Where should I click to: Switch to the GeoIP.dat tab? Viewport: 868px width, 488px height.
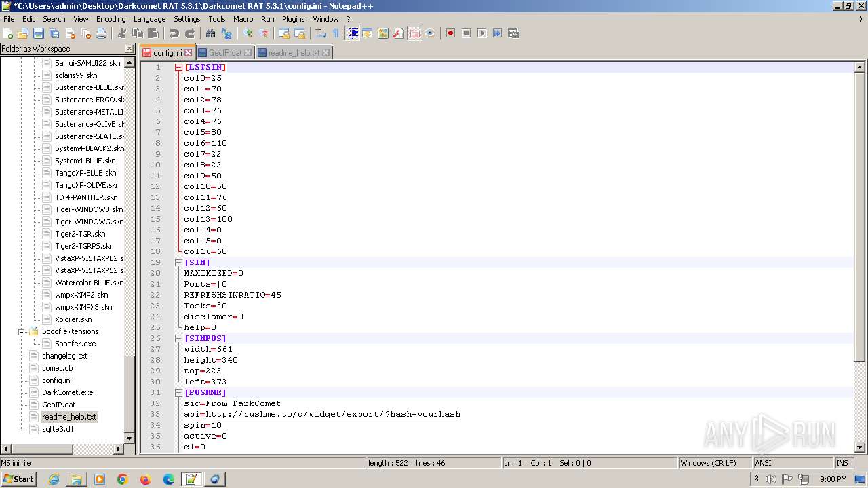click(x=225, y=53)
